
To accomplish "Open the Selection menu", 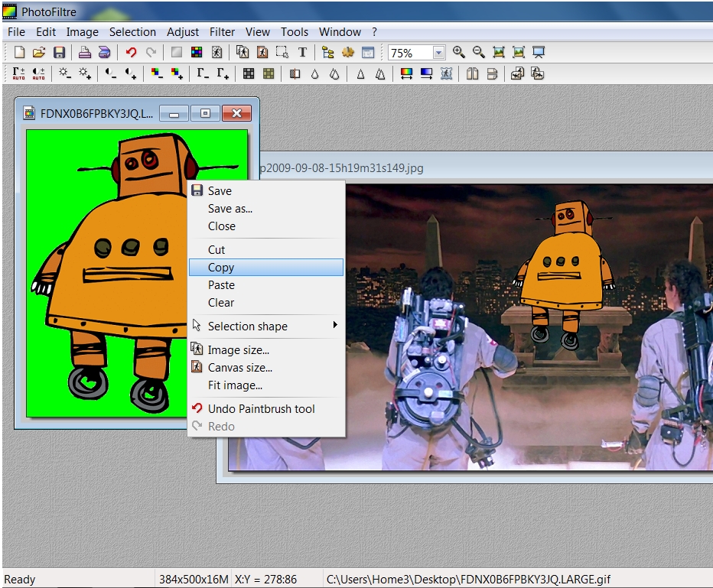I will 132,32.
